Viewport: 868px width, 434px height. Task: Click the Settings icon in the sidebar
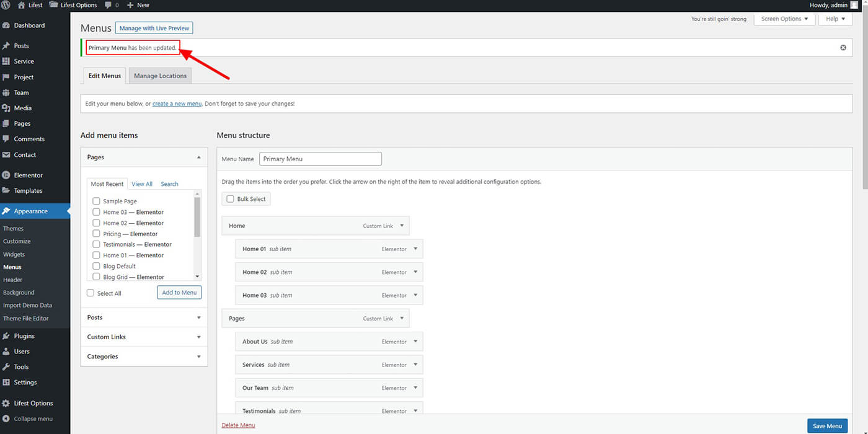[6, 383]
